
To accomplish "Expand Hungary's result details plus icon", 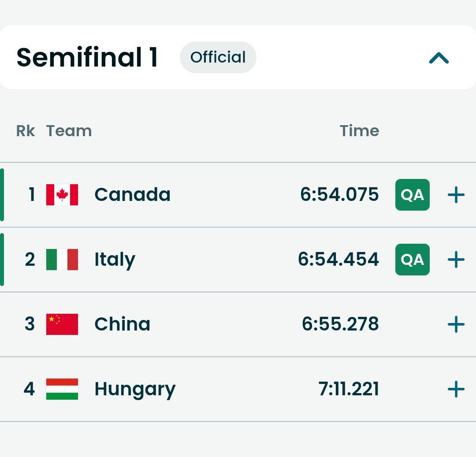I will point(456,389).
